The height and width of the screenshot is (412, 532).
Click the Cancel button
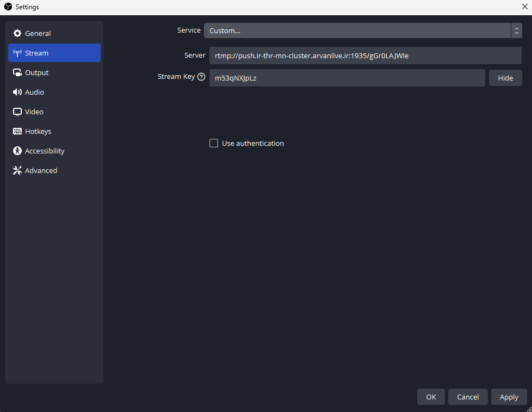pyautogui.click(x=468, y=397)
